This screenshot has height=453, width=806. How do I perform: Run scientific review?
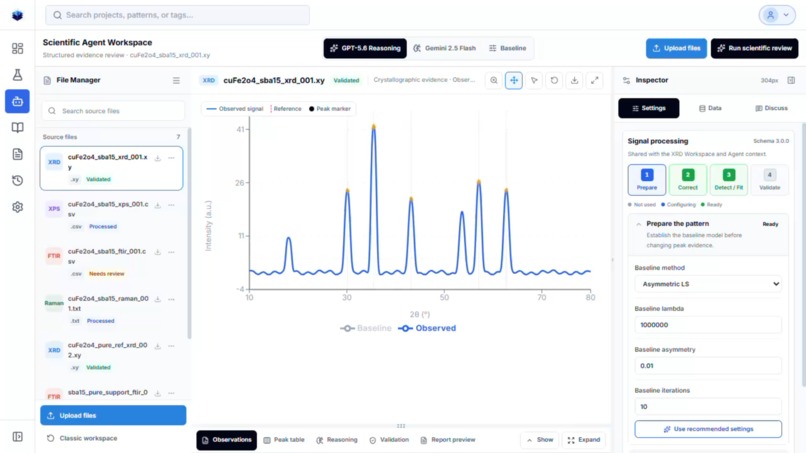(x=755, y=48)
